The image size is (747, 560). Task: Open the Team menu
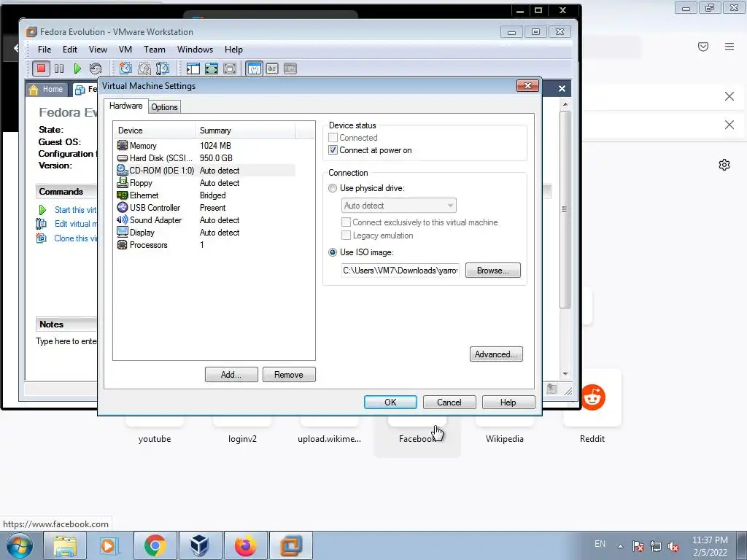(x=155, y=50)
